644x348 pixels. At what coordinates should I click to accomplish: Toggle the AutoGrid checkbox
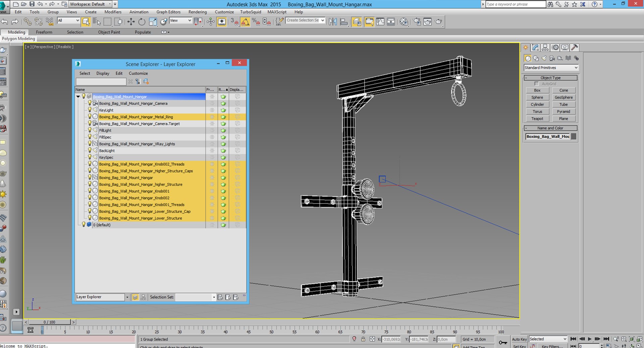[x=536, y=83]
